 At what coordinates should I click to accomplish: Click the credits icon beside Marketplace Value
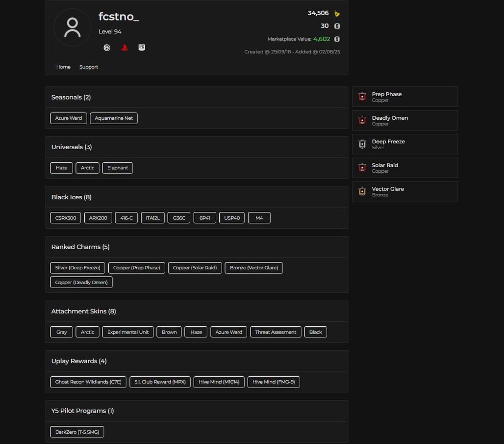(x=337, y=39)
